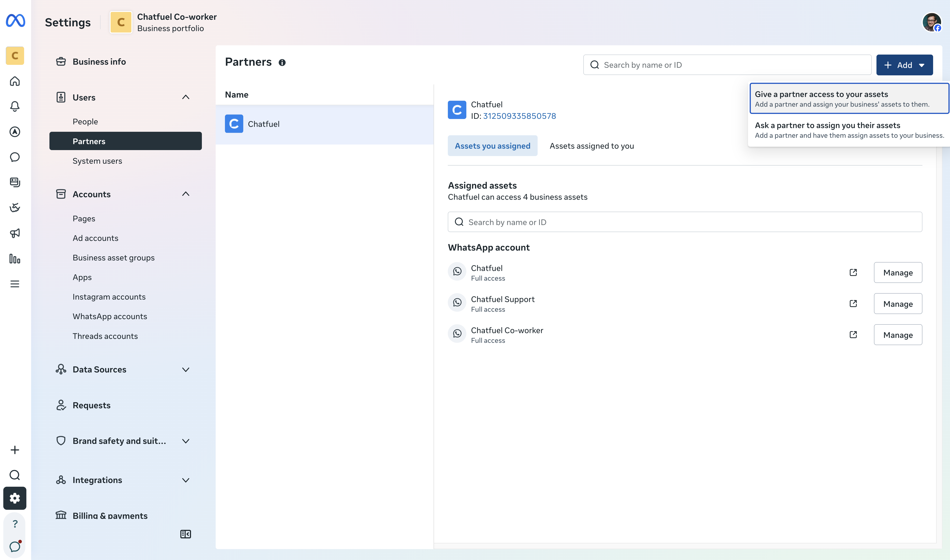Image resolution: width=950 pixels, height=560 pixels.
Task: Click the partner ID 312509335850578 link
Action: tap(519, 116)
